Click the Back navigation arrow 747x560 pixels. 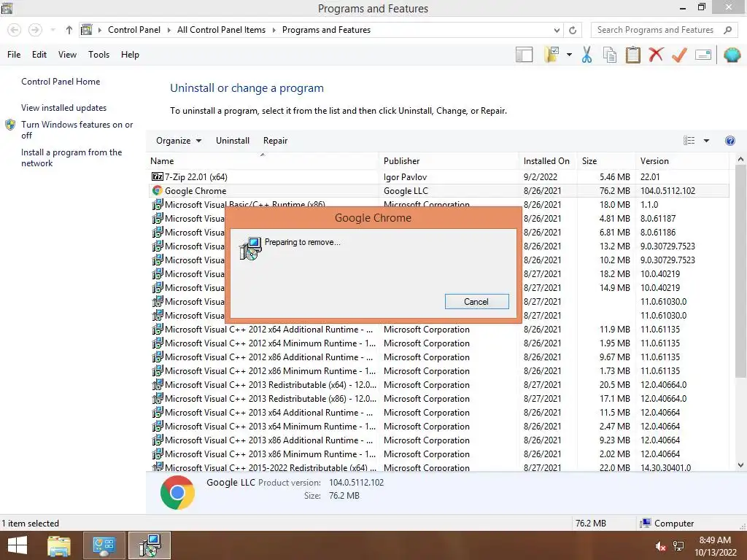(x=15, y=30)
